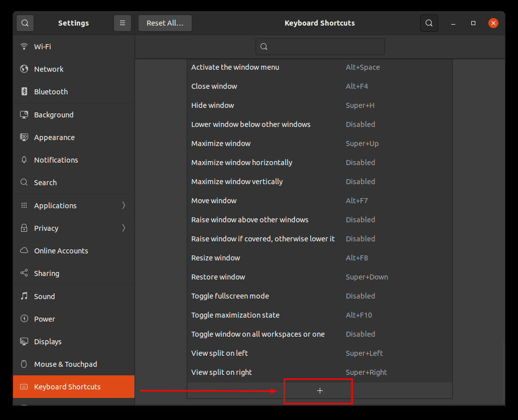518x420 pixels.
Task: Click the Reset All button
Action: click(165, 23)
